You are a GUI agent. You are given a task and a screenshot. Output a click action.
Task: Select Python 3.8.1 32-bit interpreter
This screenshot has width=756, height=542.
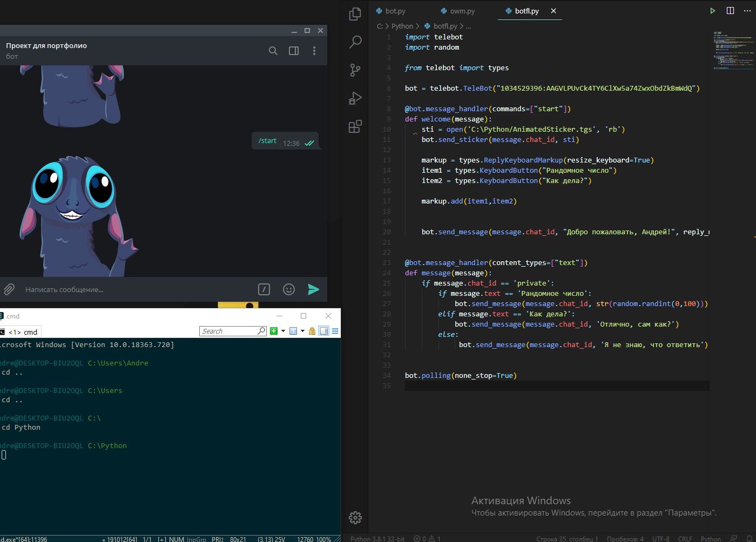[377, 539]
